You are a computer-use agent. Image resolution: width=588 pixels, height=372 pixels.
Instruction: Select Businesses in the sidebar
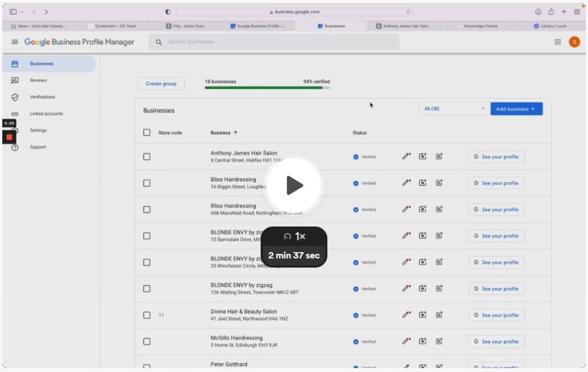pyautogui.click(x=49, y=64)
